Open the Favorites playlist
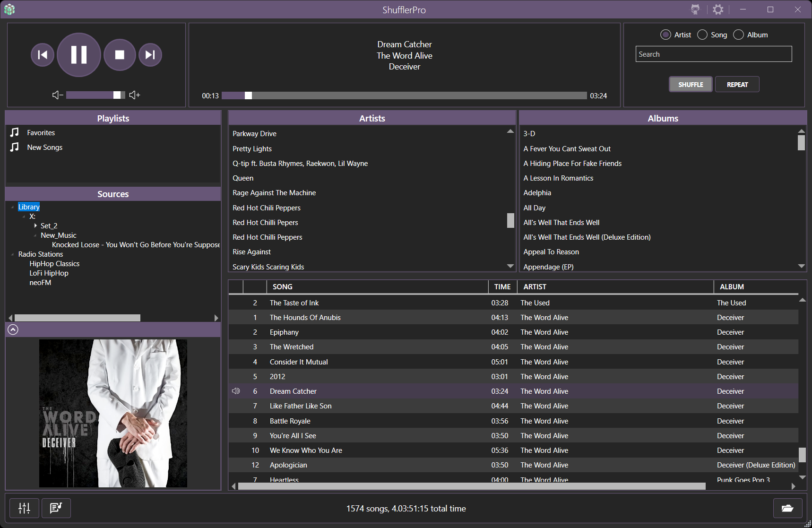The image size is (812, 528). 41,133
